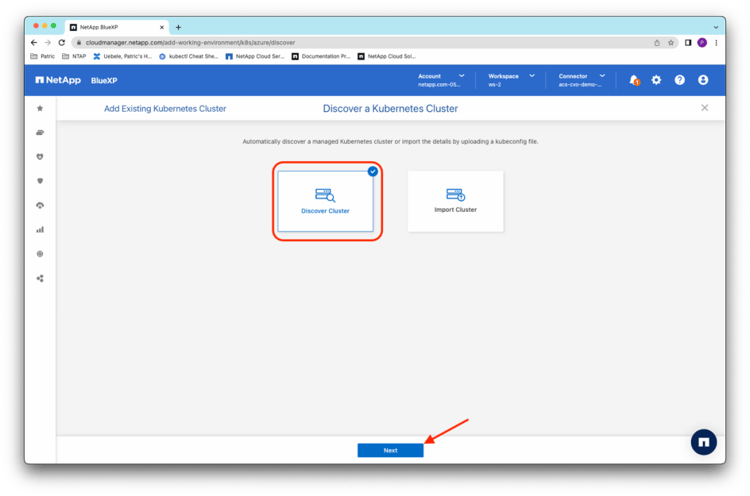Select the Import Cluster option card

click(455, 202)
